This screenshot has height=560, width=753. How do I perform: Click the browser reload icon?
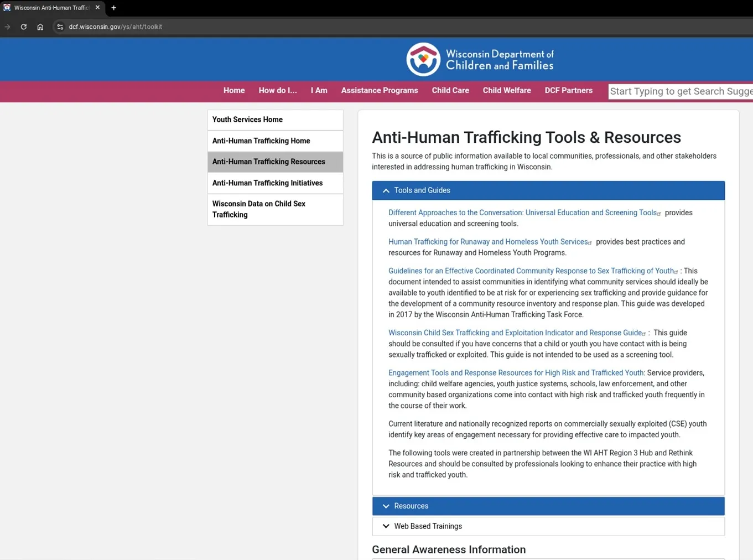point(23,27)
